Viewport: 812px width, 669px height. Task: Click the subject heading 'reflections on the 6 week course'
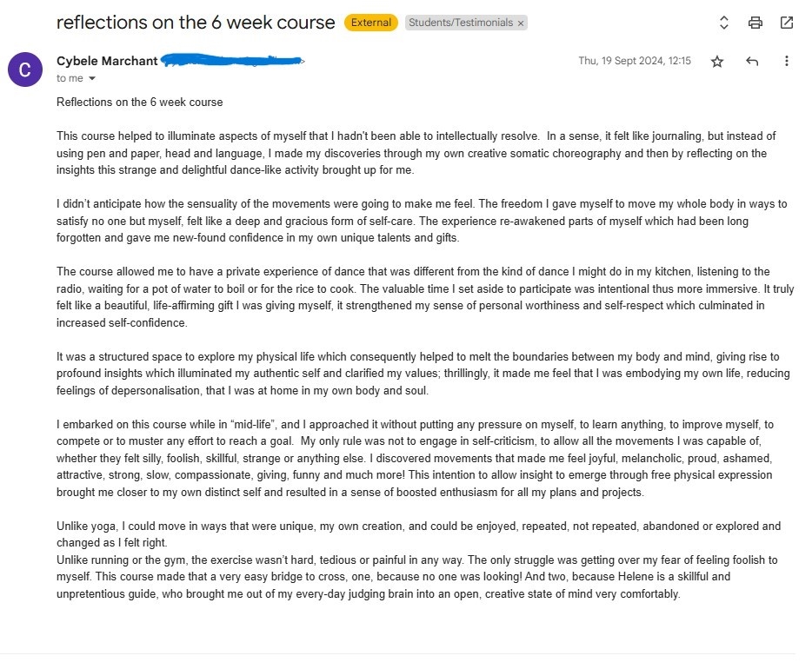196,23
